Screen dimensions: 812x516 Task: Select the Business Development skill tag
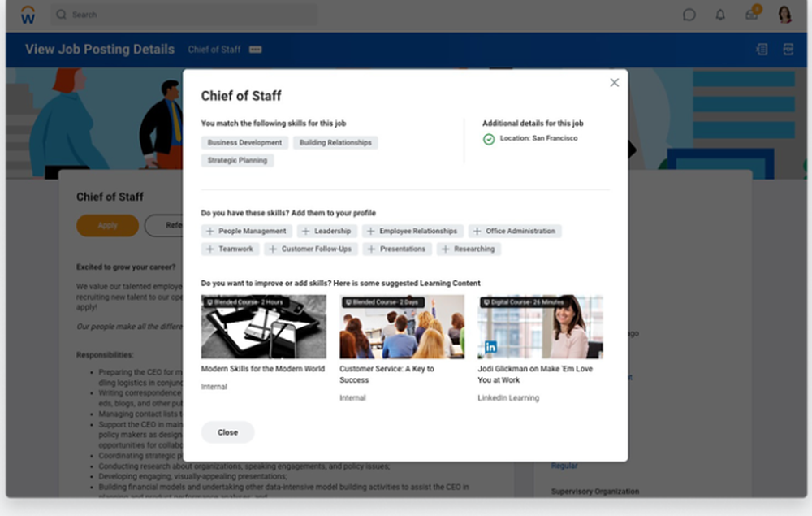(x=245, y=142)
